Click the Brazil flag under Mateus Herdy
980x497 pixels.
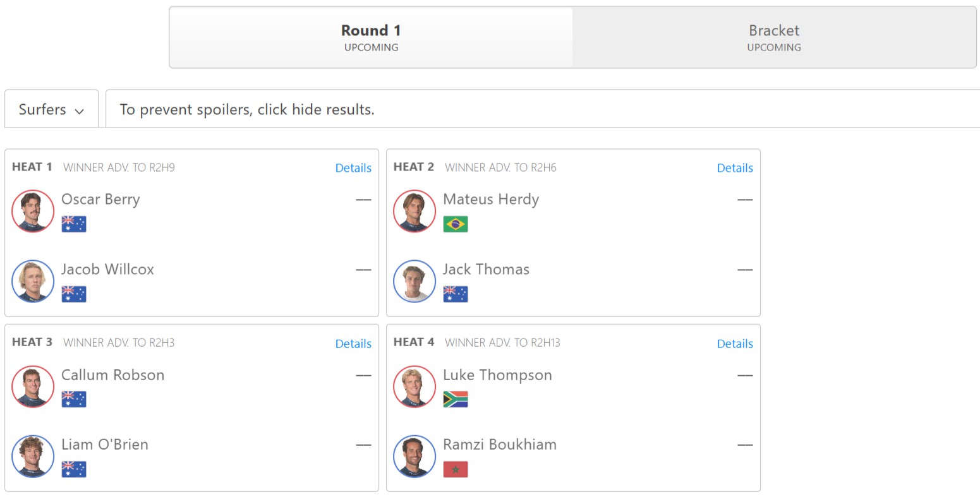[x=456, y=224]
